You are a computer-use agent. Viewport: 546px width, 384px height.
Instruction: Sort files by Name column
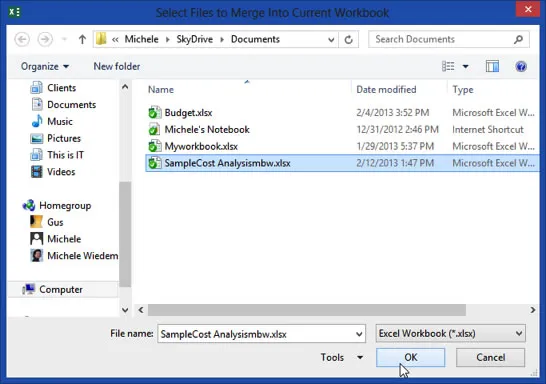coord(161,89)
